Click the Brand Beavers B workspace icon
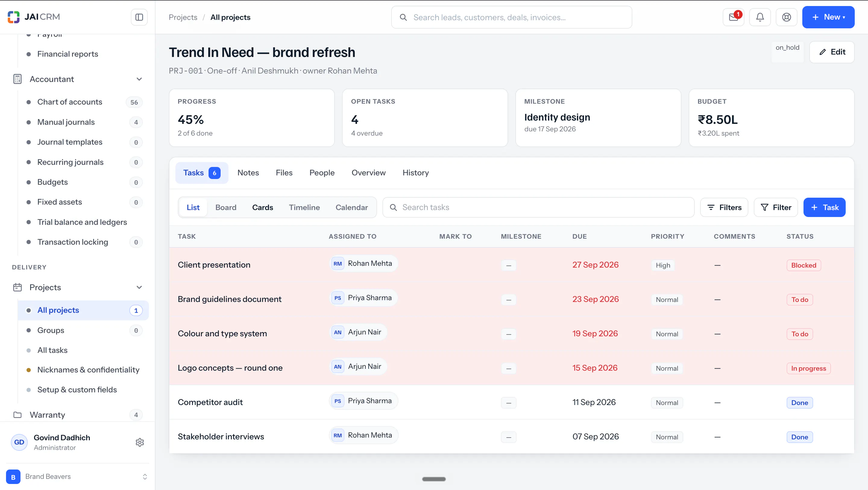This screenshot has height=490, width=868. [13, 476]
